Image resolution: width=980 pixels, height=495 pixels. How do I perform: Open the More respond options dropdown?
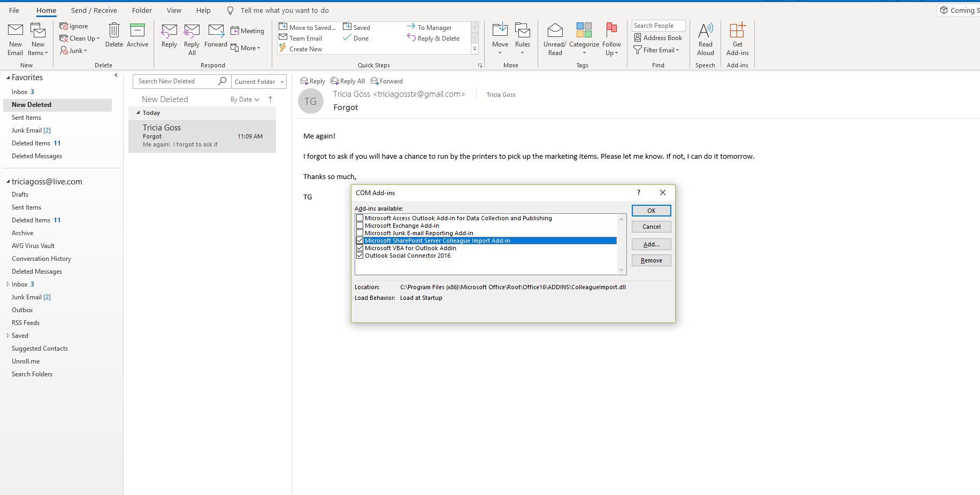click(246, 48)
